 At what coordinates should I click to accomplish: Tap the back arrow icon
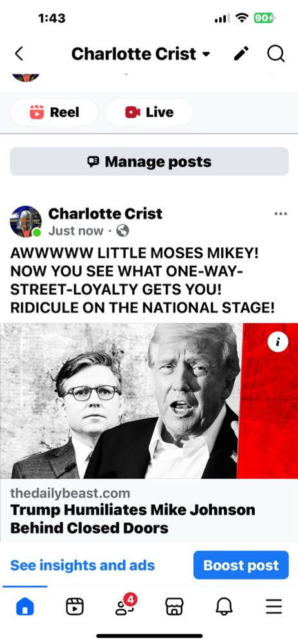point(19,54)
